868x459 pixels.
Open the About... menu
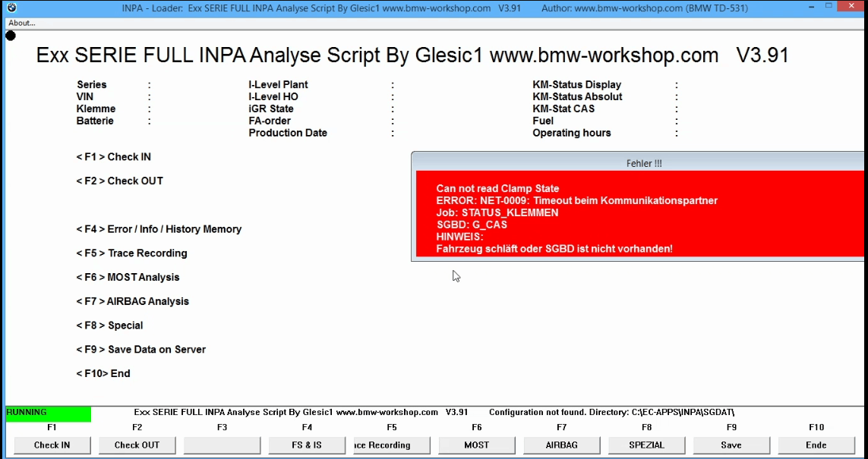pos(22,23)
